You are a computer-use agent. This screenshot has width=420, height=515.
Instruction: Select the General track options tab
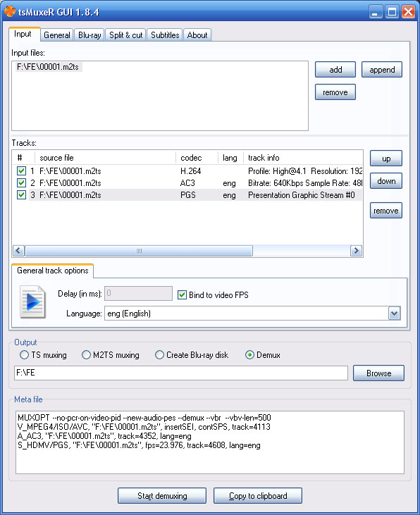(x=53, y=271)
